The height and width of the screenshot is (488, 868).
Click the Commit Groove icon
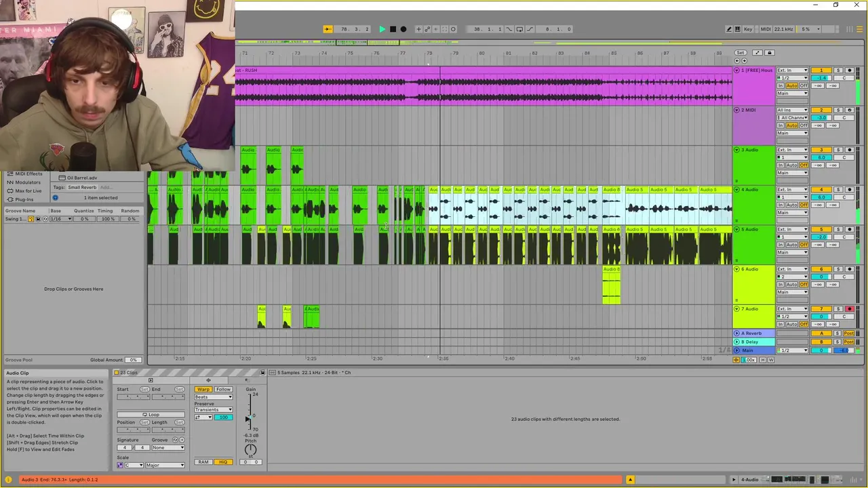click(182, 440)
